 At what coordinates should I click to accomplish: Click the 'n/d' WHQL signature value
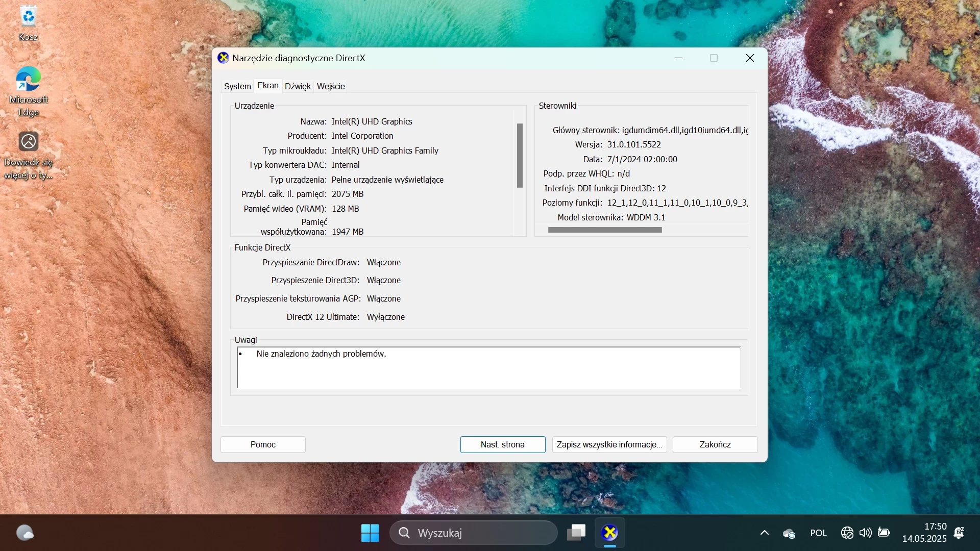[623, 174]
